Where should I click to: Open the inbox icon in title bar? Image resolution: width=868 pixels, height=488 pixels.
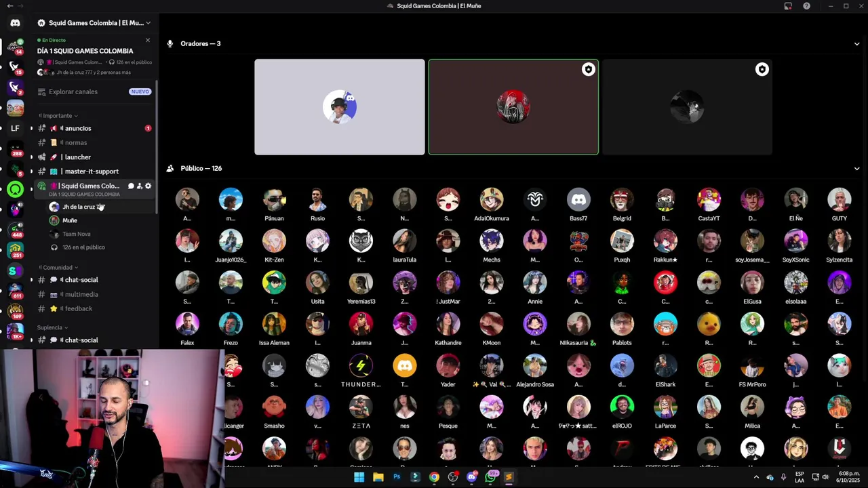(x=788, y=6)
